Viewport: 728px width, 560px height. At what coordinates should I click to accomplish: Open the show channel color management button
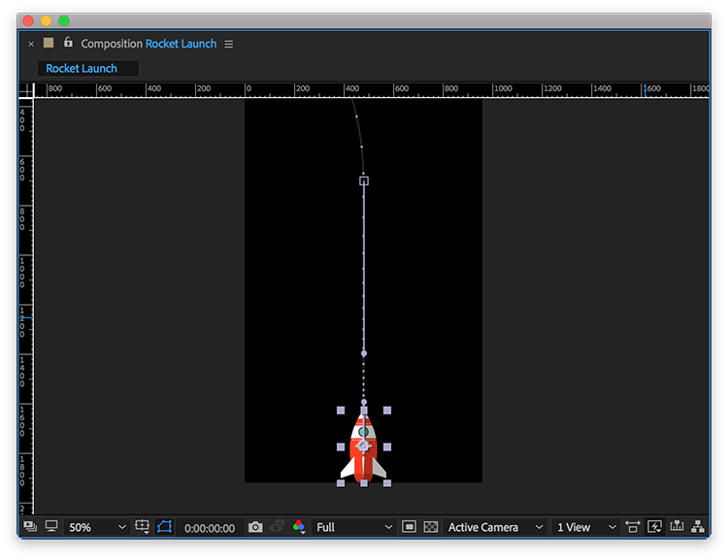tap(299, 527)
